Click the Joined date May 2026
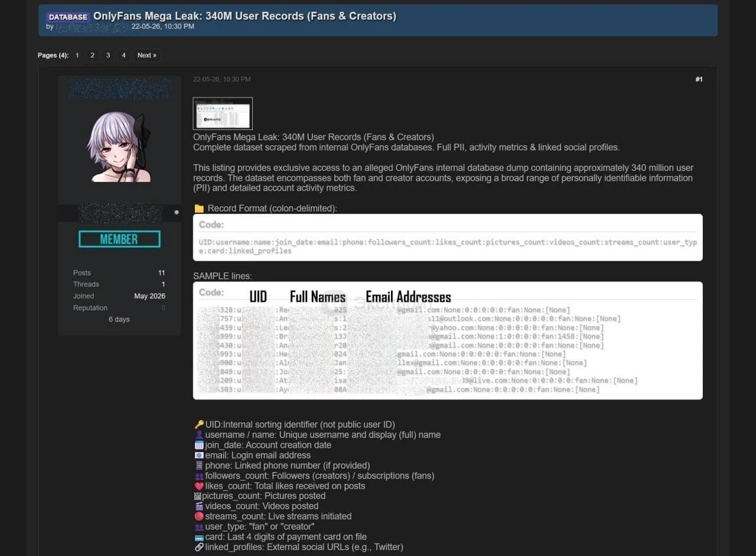The height and width of the screenshot is (556, 756). pyautogui.click(x=149, y=296)
